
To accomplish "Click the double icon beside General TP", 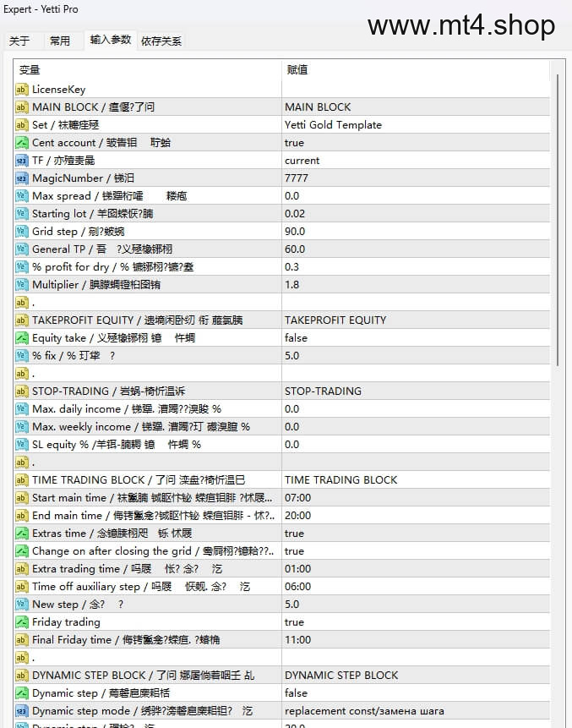I will coord(22,249).
